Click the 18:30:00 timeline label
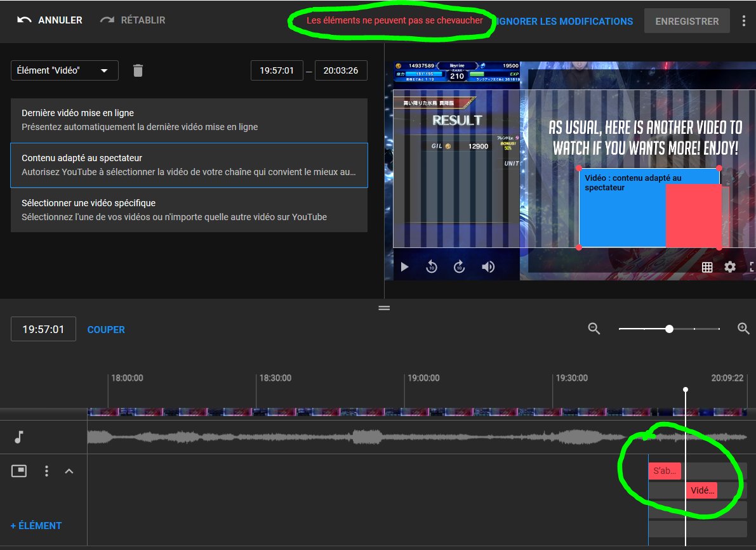Image resolution: width=756 pixels, height=550 pixels. (275, 378)
